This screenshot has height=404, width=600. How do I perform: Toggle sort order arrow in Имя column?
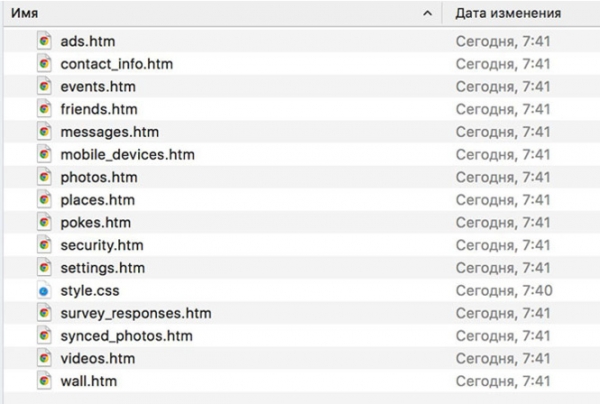click(427, 13)
